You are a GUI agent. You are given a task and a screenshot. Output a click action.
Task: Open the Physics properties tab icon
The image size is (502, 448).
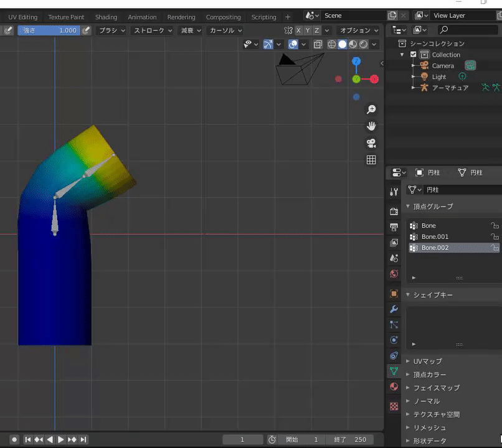[394, 340]
